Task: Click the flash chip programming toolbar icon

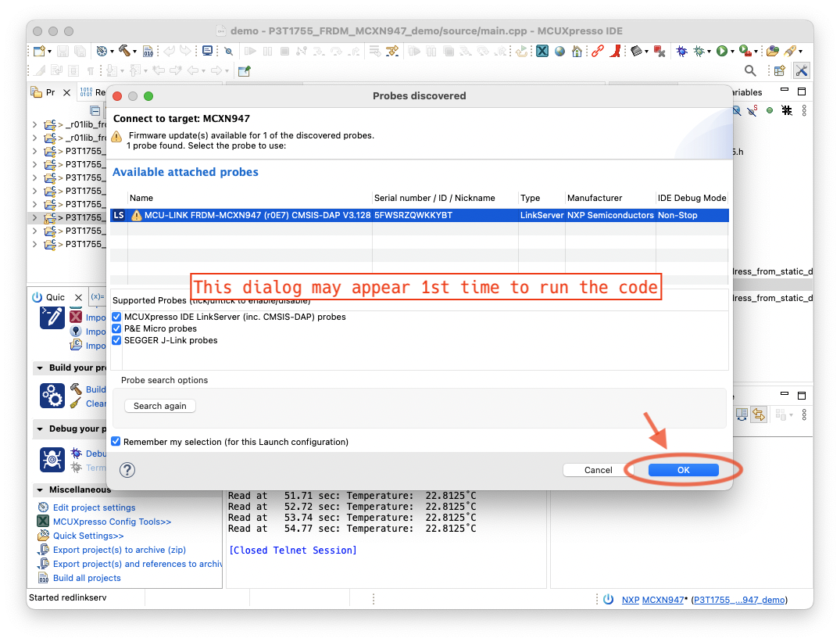Action: pos(636,52)
